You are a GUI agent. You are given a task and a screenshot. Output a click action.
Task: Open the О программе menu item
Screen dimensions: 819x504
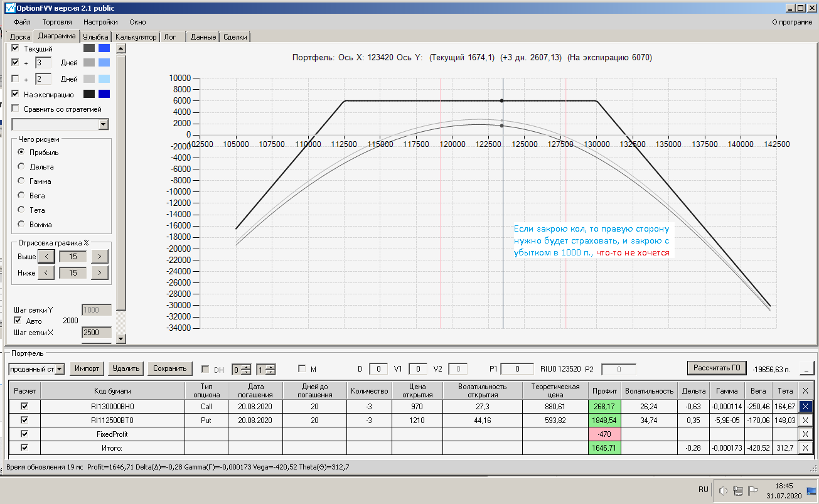point(792,22)
